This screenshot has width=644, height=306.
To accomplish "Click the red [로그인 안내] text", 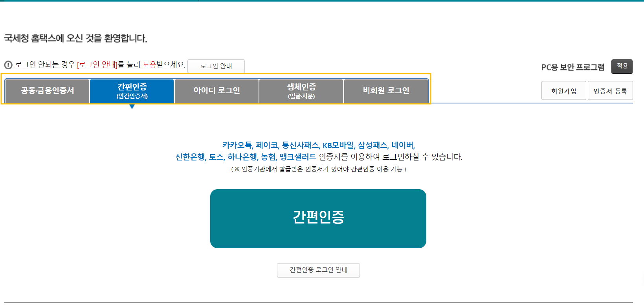I will tap(97, 65).
